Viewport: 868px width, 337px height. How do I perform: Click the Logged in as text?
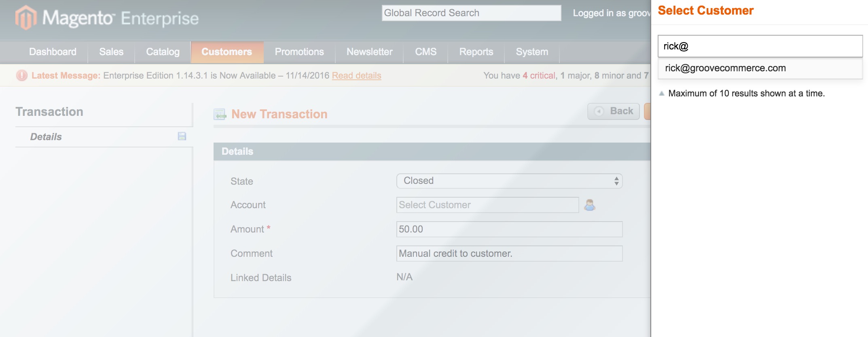click(612, 13)
